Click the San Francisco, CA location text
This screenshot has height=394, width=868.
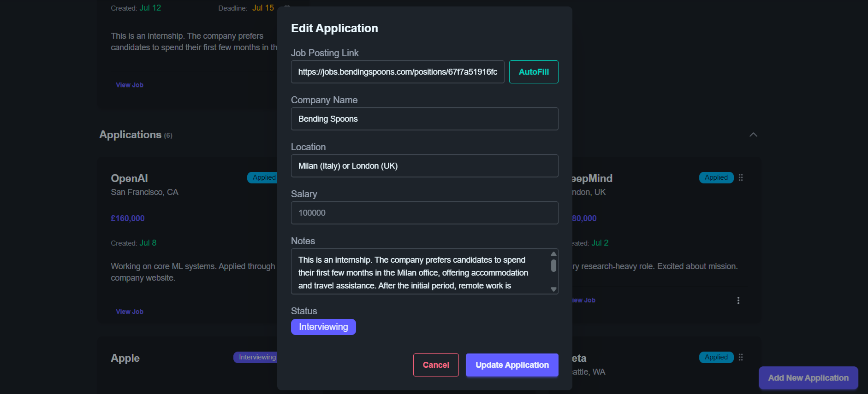[x=144, y=192]
